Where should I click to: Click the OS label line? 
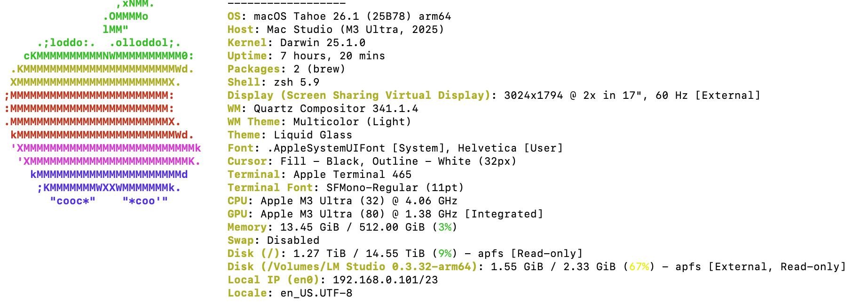(339, 16)
